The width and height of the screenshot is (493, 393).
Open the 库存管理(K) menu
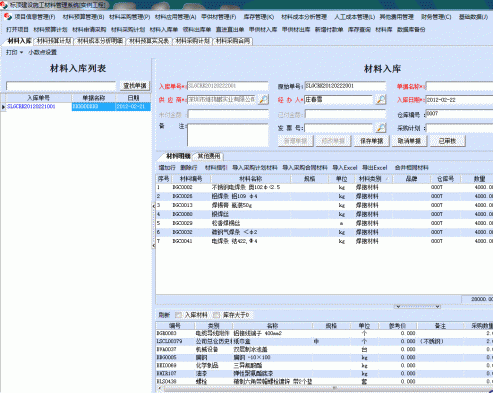point(259,17)
